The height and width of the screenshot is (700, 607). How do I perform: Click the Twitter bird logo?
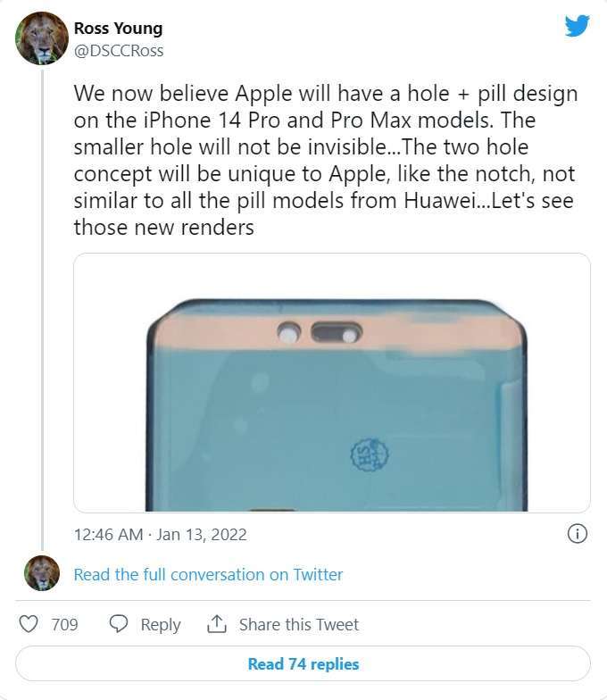[x=577, y=26]
